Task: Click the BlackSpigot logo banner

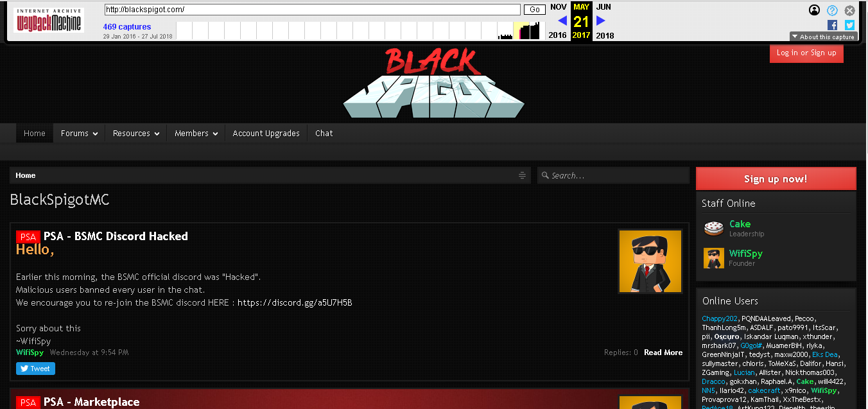Action: point(433,83)
